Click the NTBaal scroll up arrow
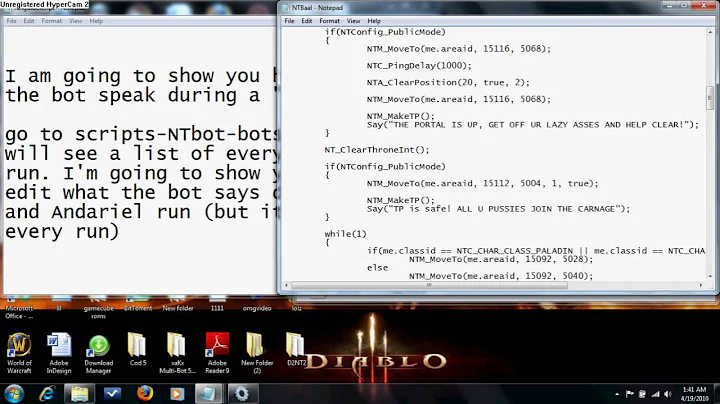Viewport: 720px width, 404px height. click(709, 32)
